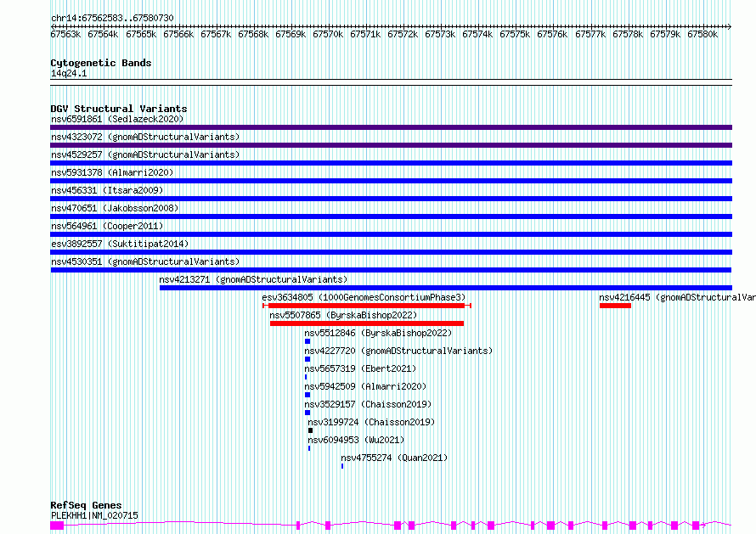Click the nsv5512846 (ByrskaBishop2022) label
The height and width of the screenshot is (534, 756).
(x=378, y=333)
